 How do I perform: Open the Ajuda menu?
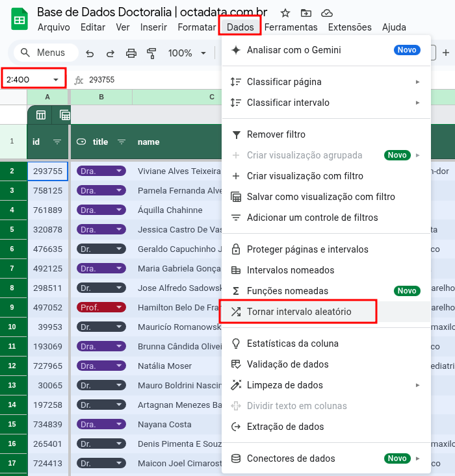394,27
